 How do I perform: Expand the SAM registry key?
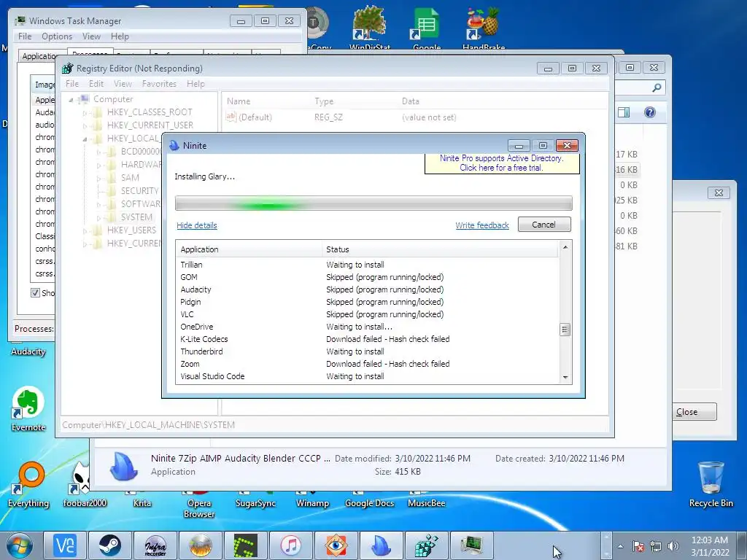tap(99, 178)
